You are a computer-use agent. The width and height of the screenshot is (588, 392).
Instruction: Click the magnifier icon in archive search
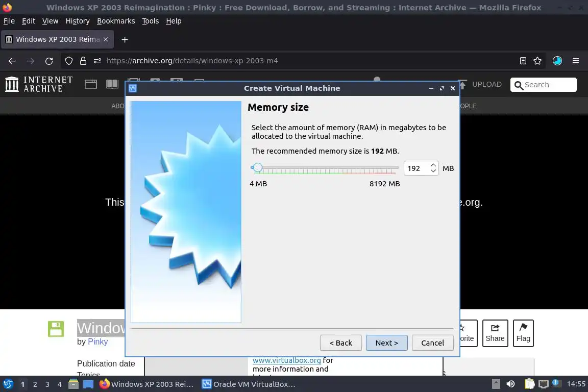pyautogui.click(x=519, y=85)
